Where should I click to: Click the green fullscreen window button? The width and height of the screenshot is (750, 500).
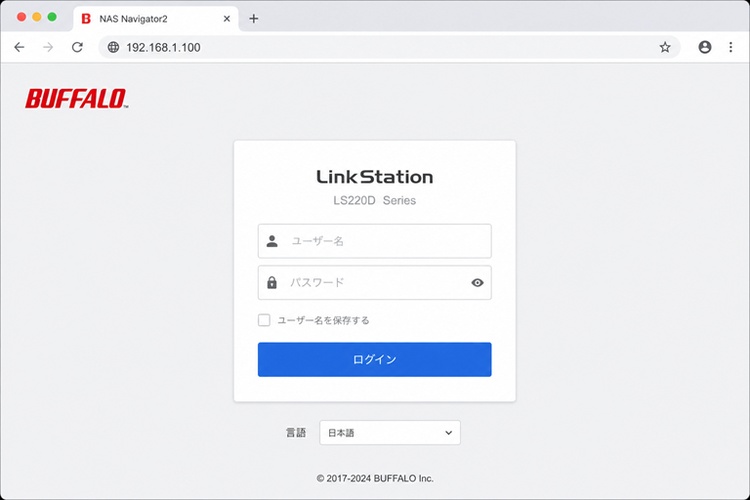[52, 17]
